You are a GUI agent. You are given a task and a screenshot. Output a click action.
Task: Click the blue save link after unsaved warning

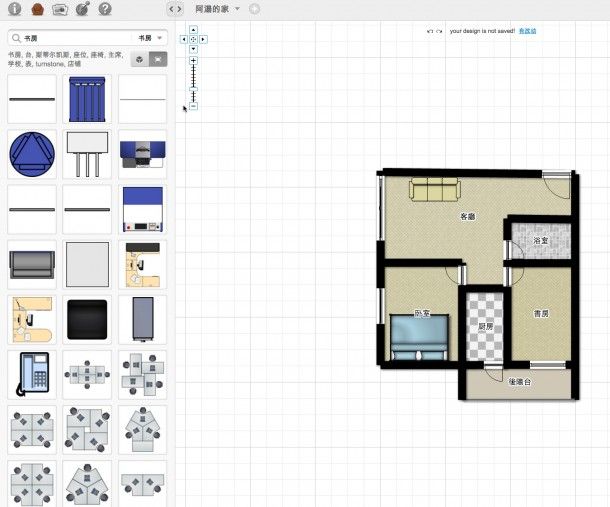(528, 31)
